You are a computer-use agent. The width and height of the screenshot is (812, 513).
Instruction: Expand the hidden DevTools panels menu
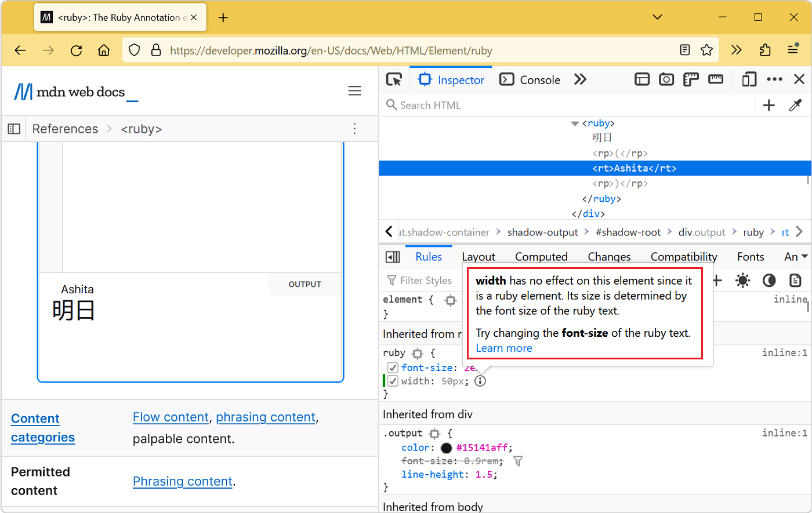coord(580,79)
